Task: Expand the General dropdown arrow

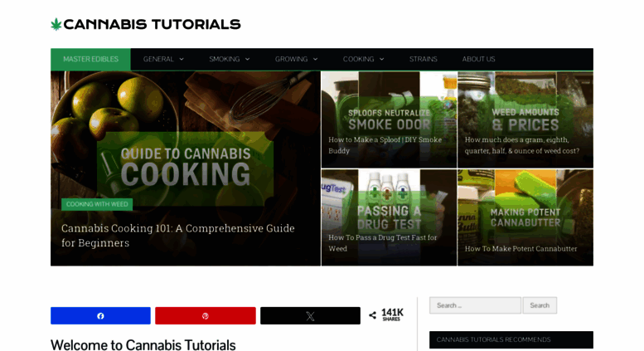Action: (x=182, y=59)
